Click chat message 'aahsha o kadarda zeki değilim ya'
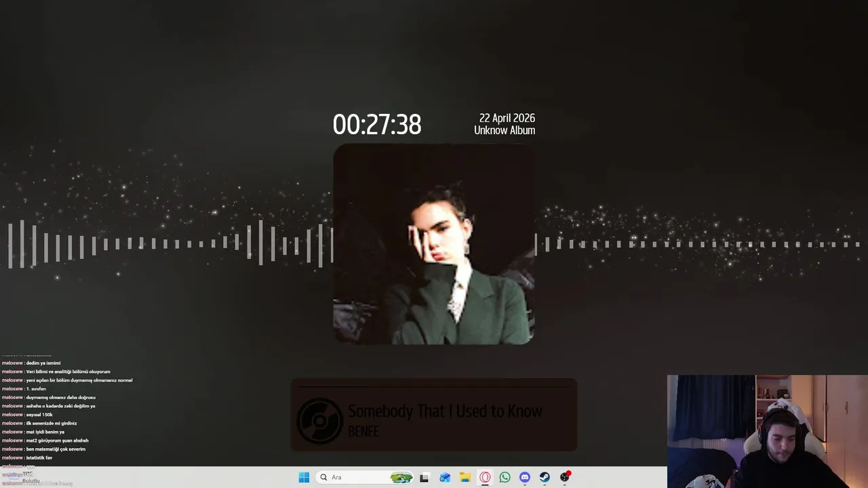Screen dimensions: 868x488 [x=60, y=406]
